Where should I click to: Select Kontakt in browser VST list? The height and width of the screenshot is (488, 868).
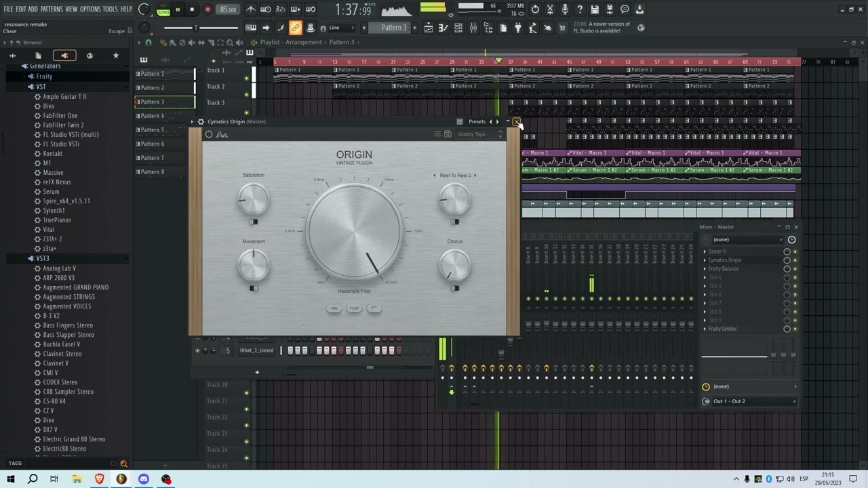pos(53,154)
